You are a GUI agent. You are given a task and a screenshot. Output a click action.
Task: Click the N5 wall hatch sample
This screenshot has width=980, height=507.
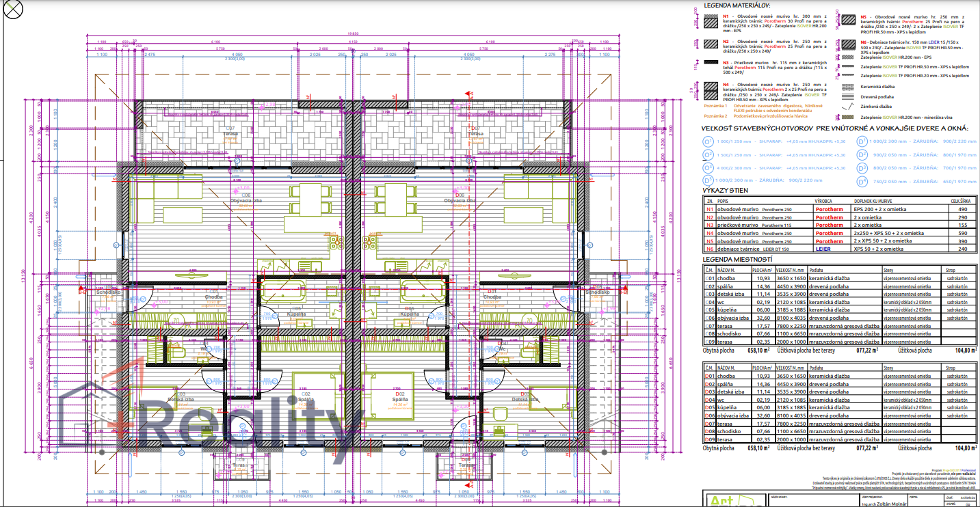tap(849, 20)
